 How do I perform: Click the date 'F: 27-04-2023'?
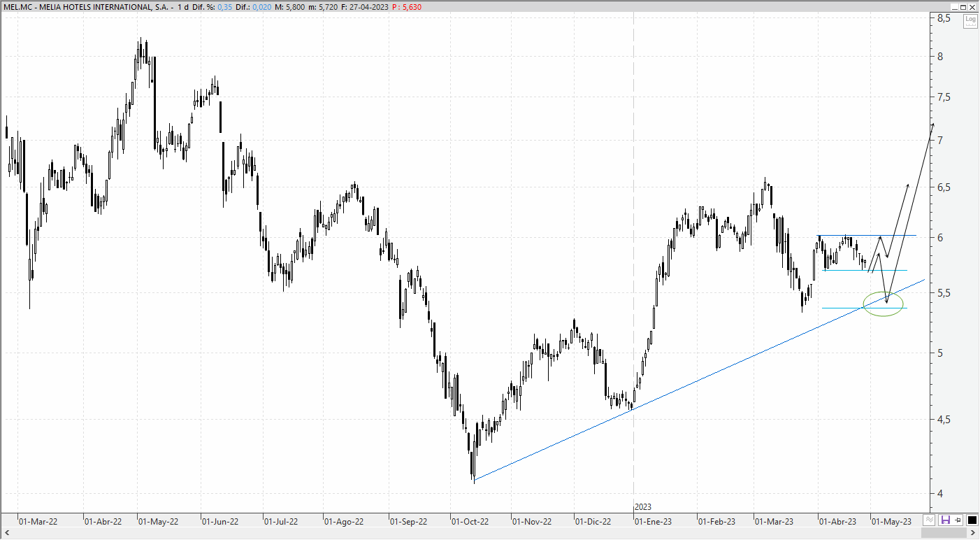click(365, 7)
